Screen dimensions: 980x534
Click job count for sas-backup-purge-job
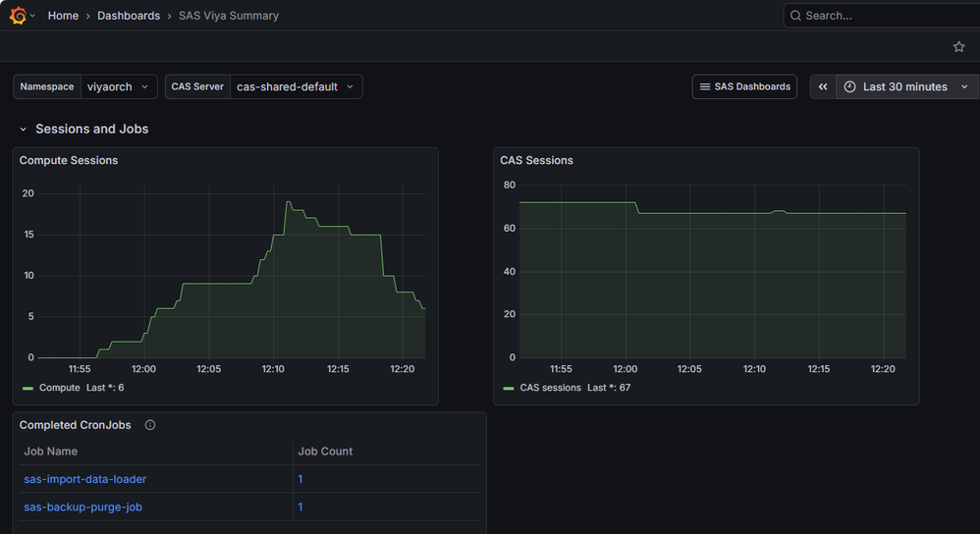pyautogui.click(x=300, y=507)
